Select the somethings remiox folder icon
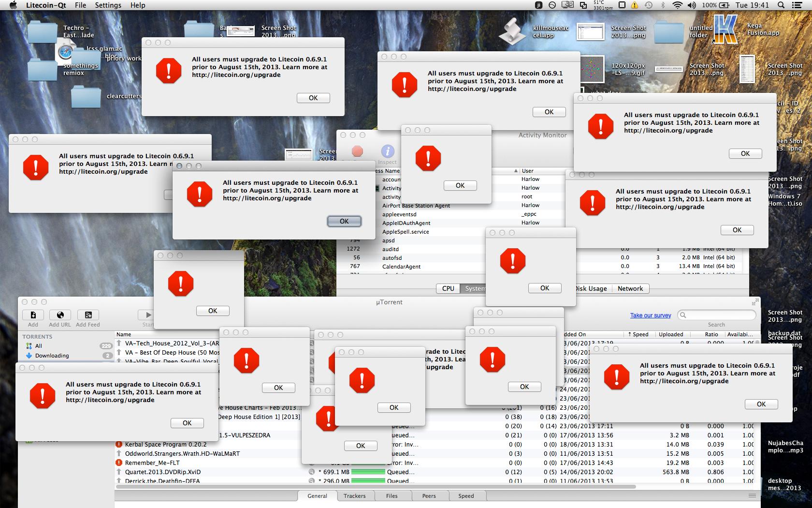The height and width of the screenshot is (508, 812). (43, 69)
